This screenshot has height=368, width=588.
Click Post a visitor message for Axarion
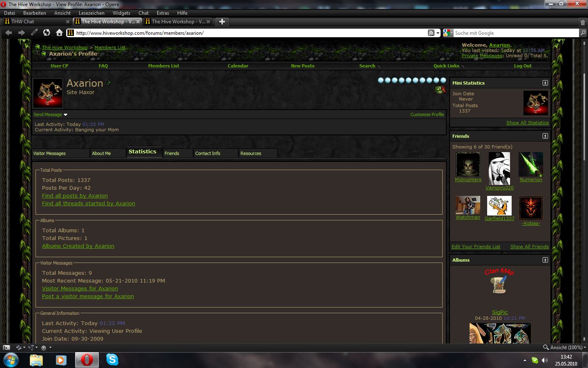pos(88,296)
